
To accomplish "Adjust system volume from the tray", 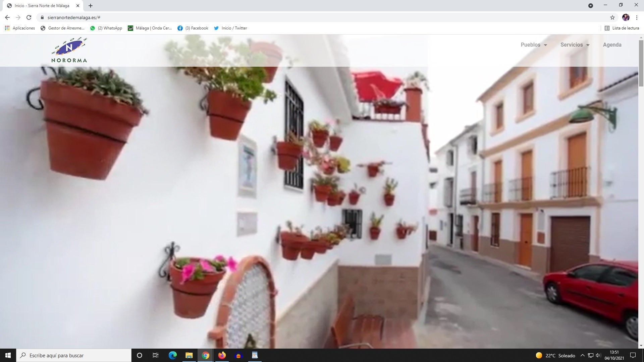I will pos(599,355).
